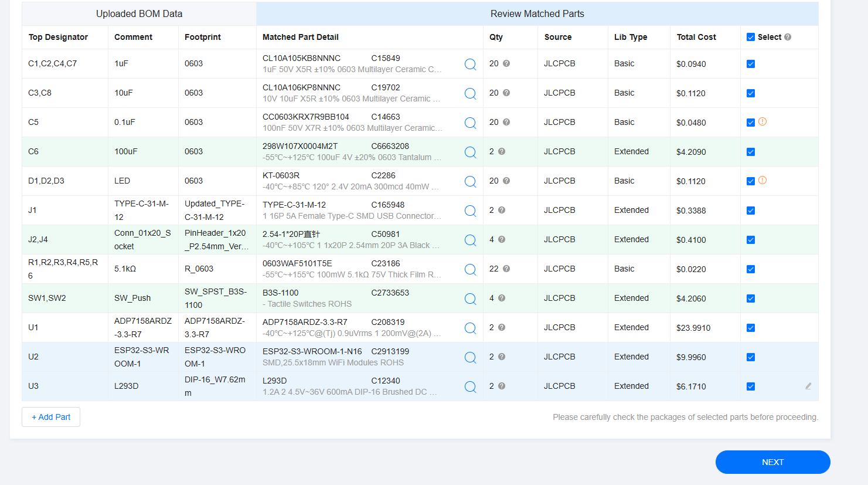
Task: Click the Uploaded BOM Data header
Action: pos(139,13)
